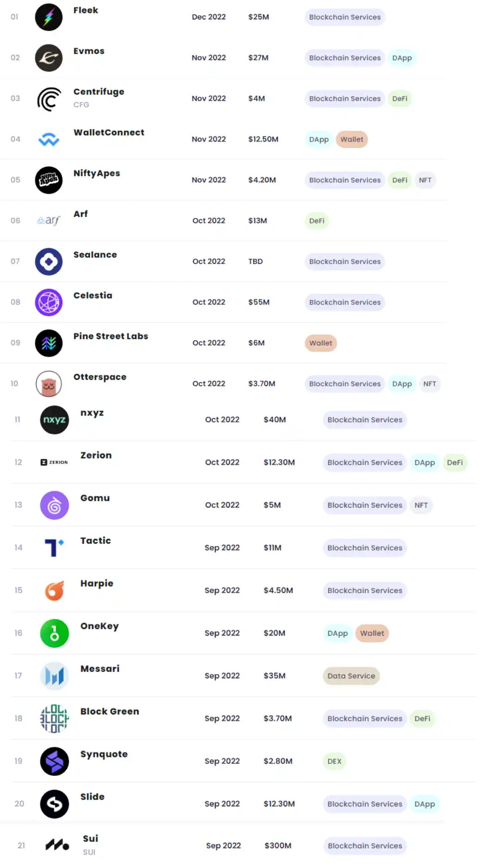Click the DEX tag on Synquote row

pyautogui.click(x=334, y=762)
